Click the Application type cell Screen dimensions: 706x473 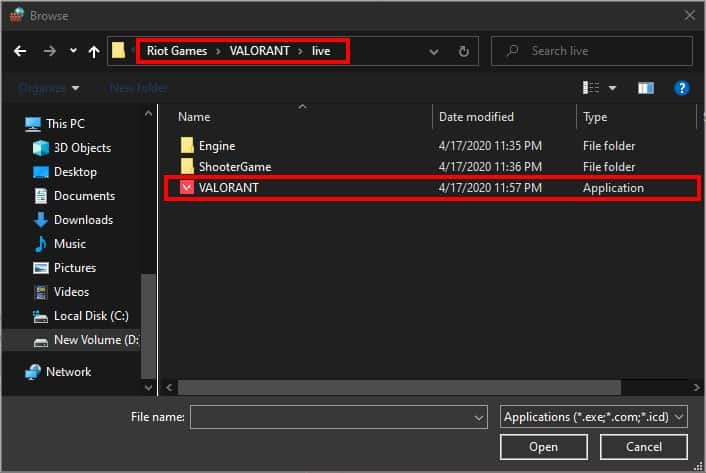(613, 188)
